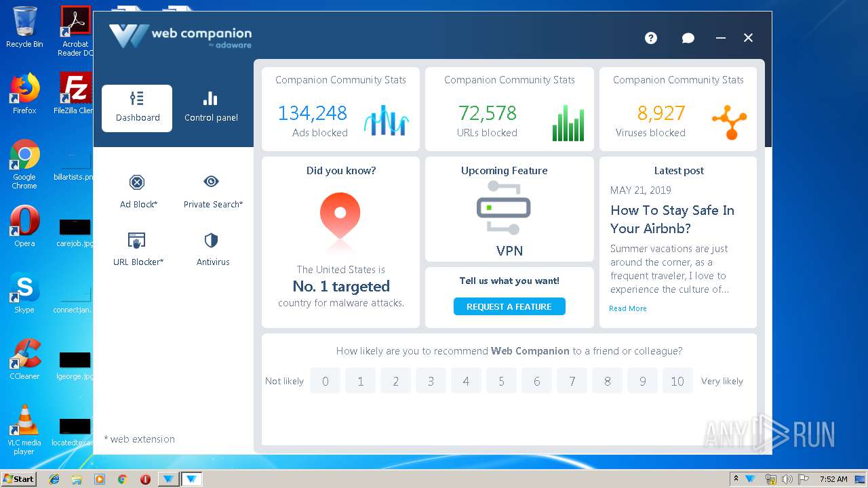868x488 pixels.
Task: Click the No. 1 targeted text
Action: pyautogui.click(x=341, y=286)
